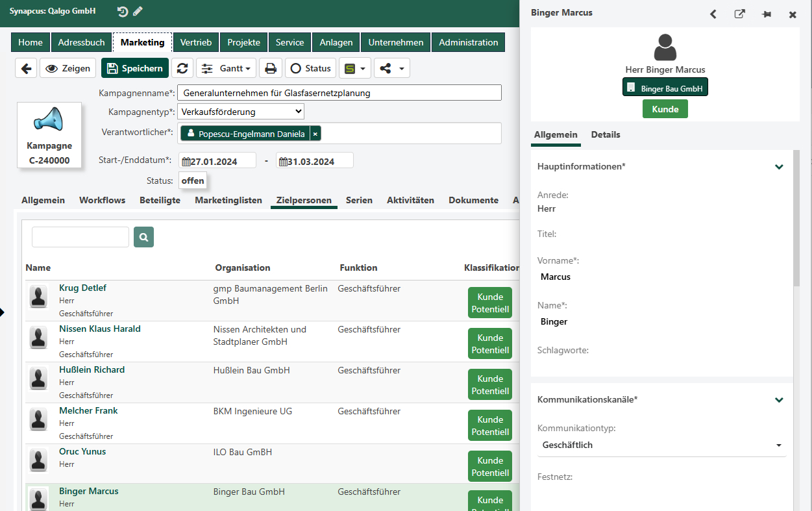Open the Kampagnentyp Verkaufsförderung dropdown
The width and height of the screenshot is (812, 511).
[241, 112]
